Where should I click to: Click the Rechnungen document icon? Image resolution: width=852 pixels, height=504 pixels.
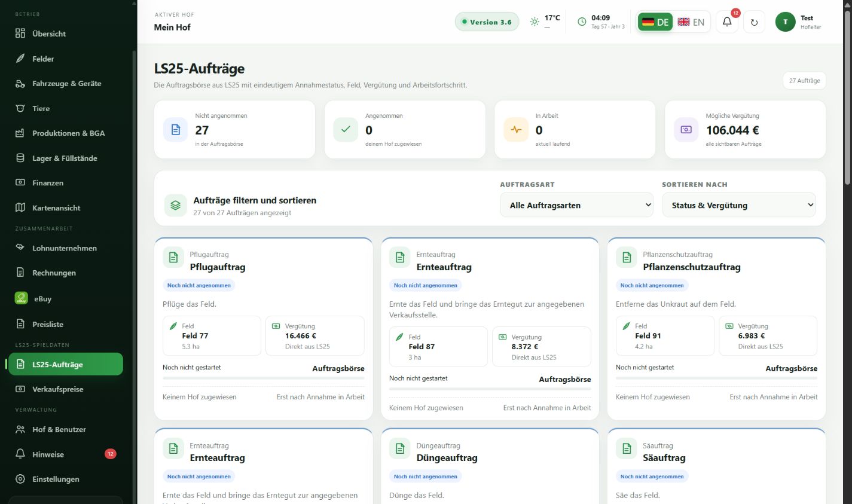(x=20, y=273)
